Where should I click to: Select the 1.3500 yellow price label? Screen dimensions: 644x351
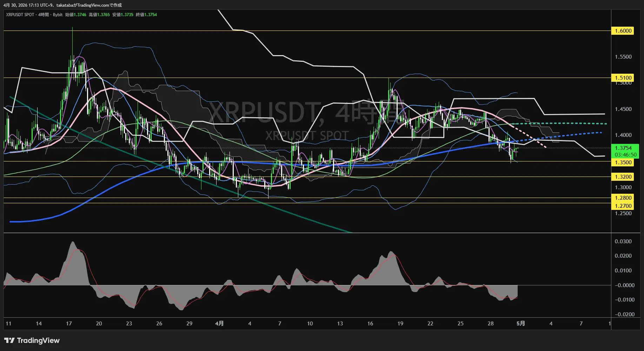pyautogui.click(x=623, y=162)
